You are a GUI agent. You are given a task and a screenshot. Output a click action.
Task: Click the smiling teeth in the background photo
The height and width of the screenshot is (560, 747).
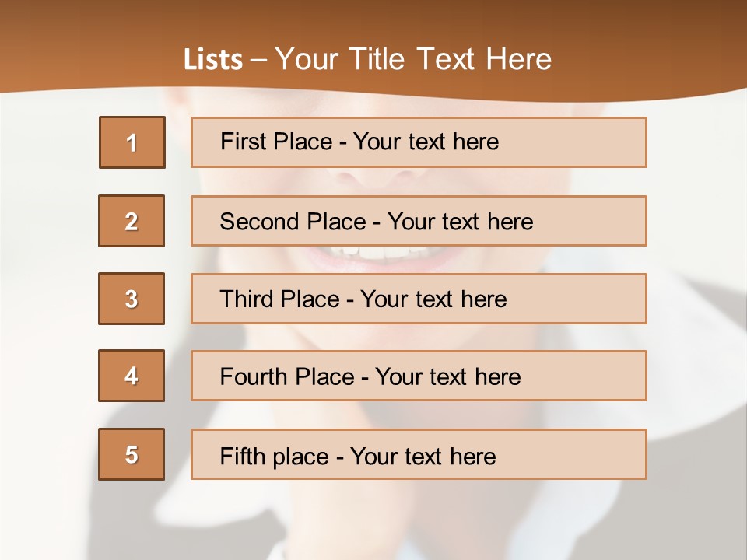pos(372,254)
